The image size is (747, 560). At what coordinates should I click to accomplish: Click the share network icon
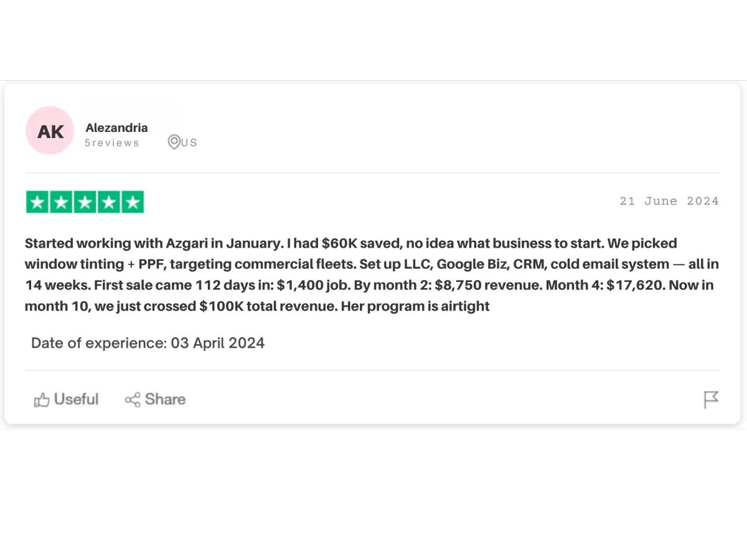click(133, 399)
